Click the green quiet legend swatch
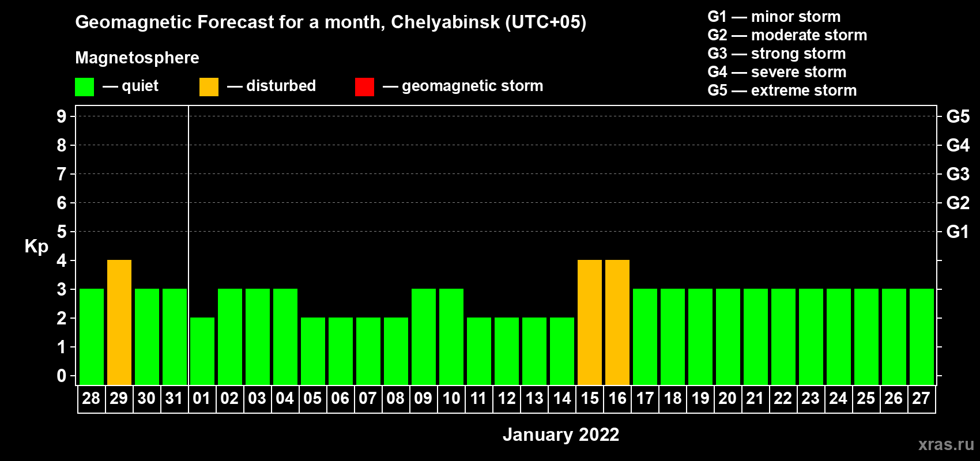This screenshot has width=980, height=461. tap(84, 87)
